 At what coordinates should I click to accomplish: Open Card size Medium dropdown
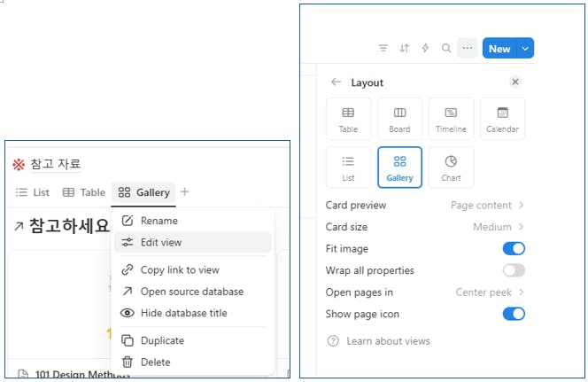[x=499, y=227]
